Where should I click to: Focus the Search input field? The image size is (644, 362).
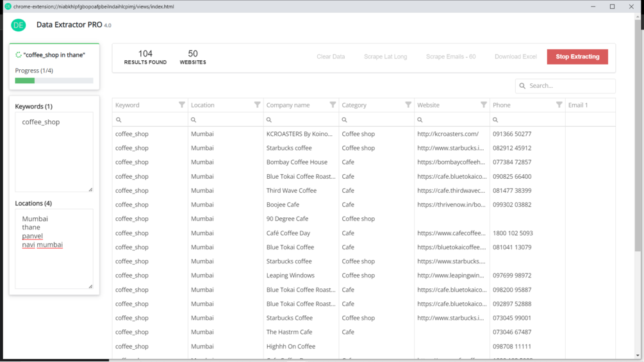[x=569, y=86]
